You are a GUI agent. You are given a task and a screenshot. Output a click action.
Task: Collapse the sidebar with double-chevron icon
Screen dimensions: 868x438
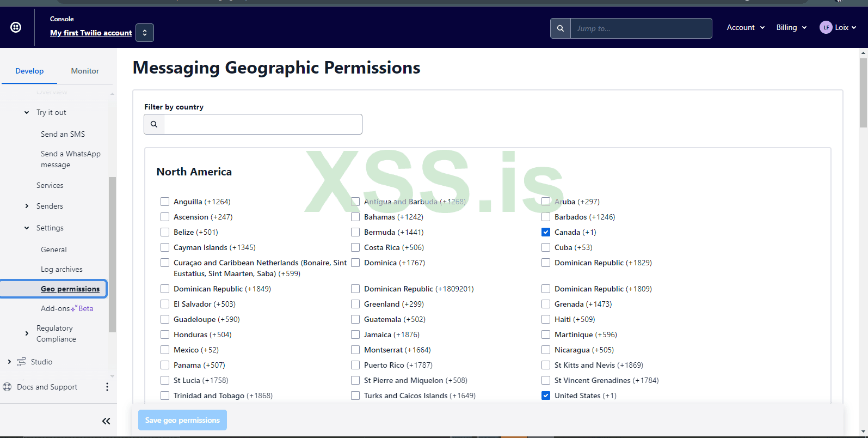(106, 421)
